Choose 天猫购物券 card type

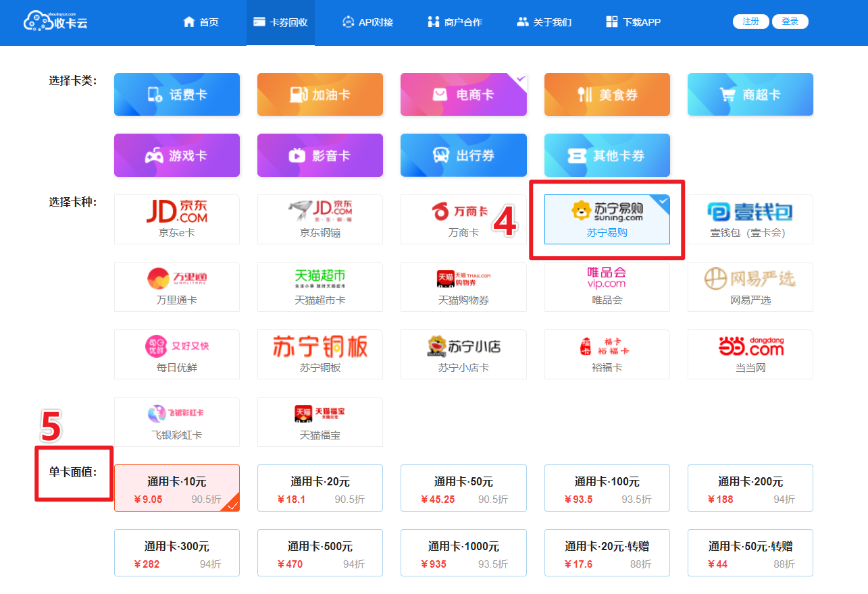point(463,287)
